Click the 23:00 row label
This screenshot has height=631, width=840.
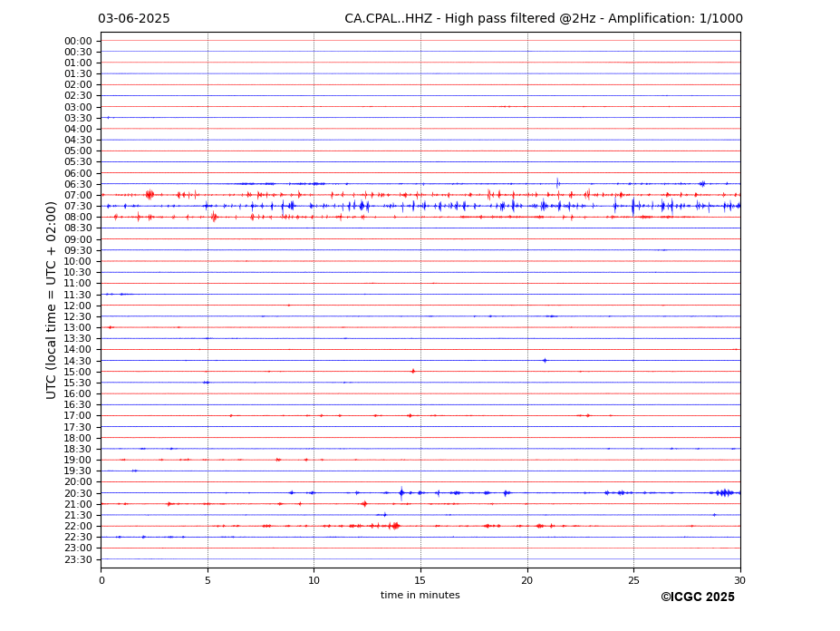point(78,548)
